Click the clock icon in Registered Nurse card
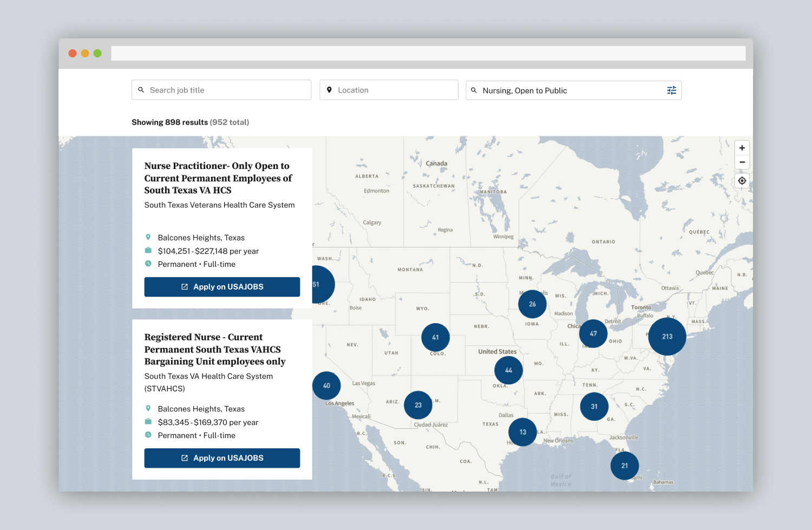This screenshot has width=812, height=530. point(148,435)
